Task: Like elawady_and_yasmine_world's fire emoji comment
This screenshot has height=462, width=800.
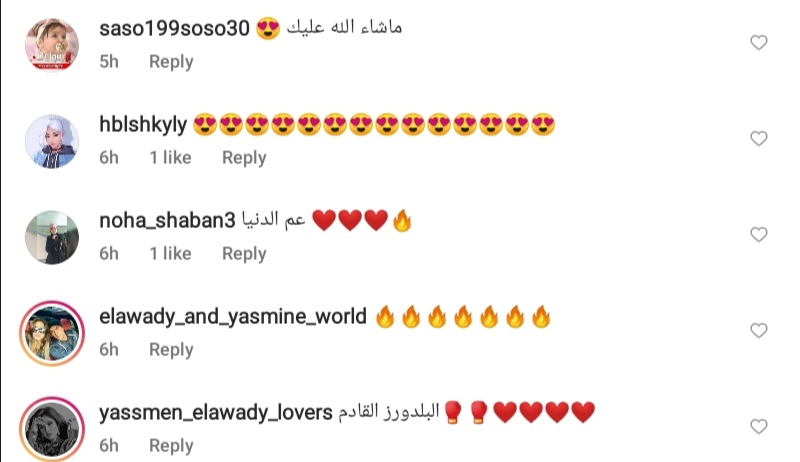Action: [759, 330]
